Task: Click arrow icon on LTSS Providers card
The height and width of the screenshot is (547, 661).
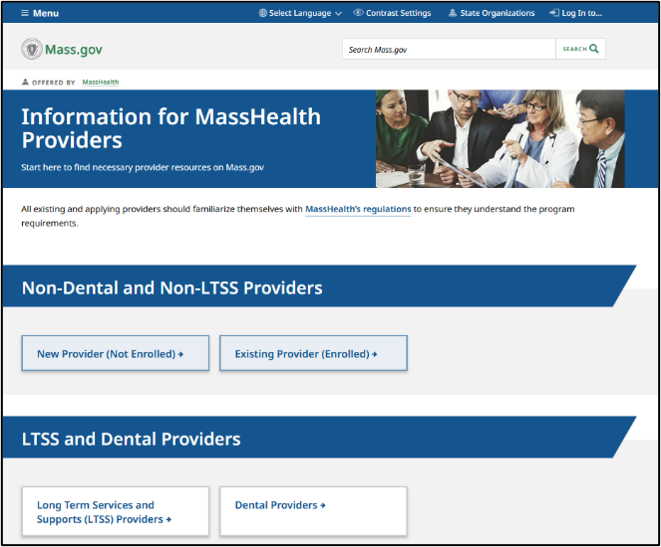Action: click(x=169, y=520)
